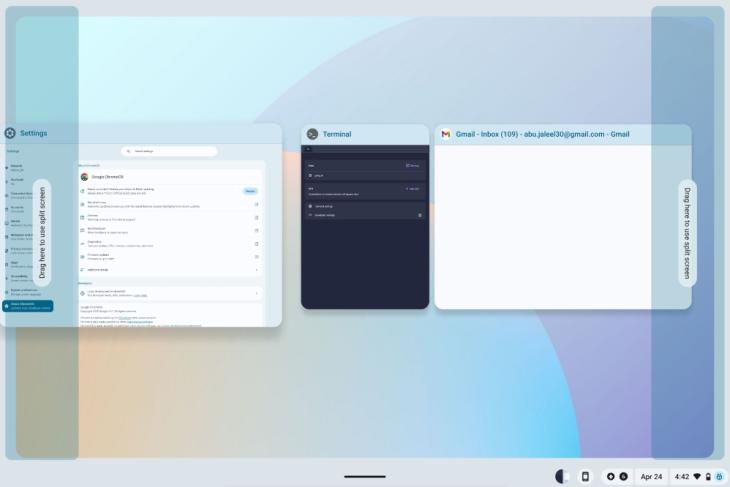Open the Apr 24 calendar date button
Image resolution: width=730 pixels, height=487 pixels.
(x=651, y=476)
